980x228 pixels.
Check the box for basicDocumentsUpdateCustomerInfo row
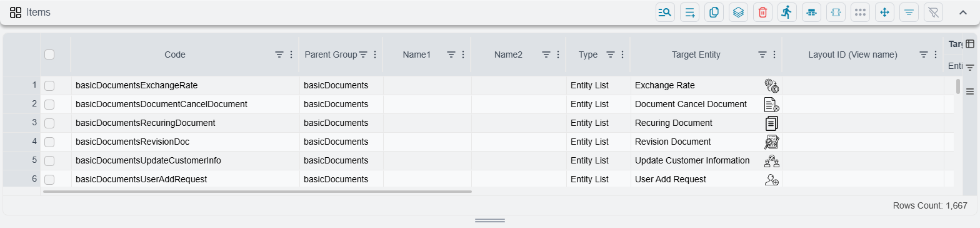click(x=49, y=161)
